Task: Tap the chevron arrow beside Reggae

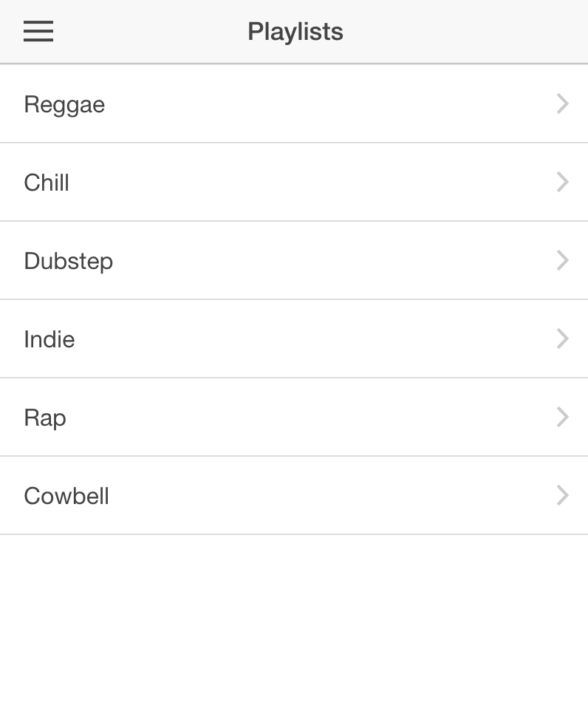Action: point(562,103)
